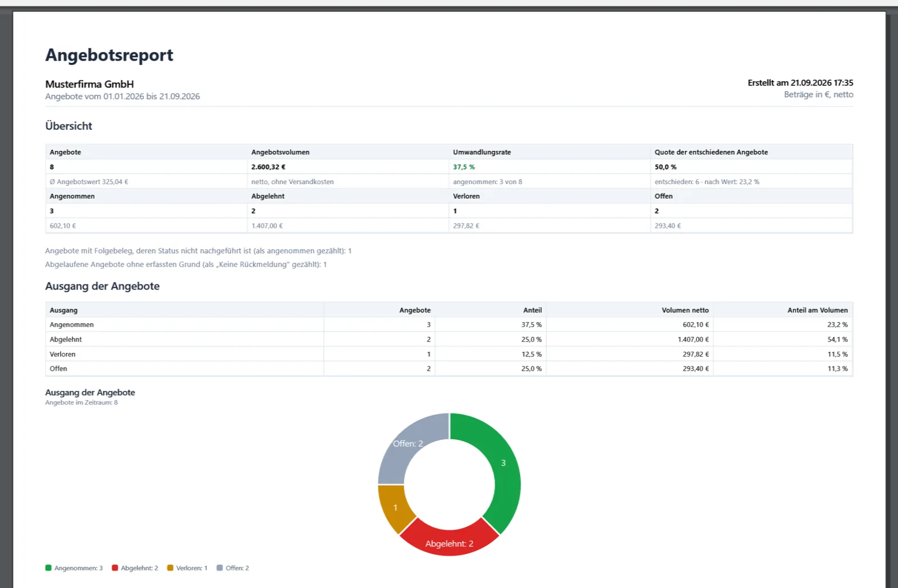The width and height of the screenshot is (898, 588).
Task: Click the green 37,5 % Umwandlungsrate value
Action: click(464, 167)
